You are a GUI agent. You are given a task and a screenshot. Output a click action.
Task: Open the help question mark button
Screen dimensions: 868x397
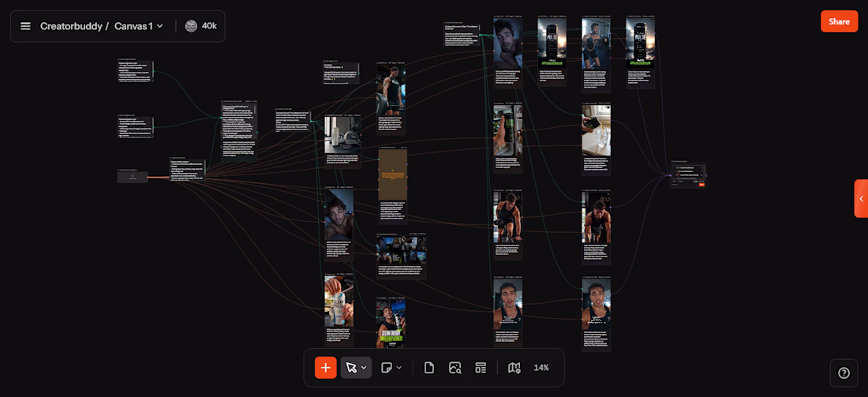pyautogui.click(x=844, y=373)
